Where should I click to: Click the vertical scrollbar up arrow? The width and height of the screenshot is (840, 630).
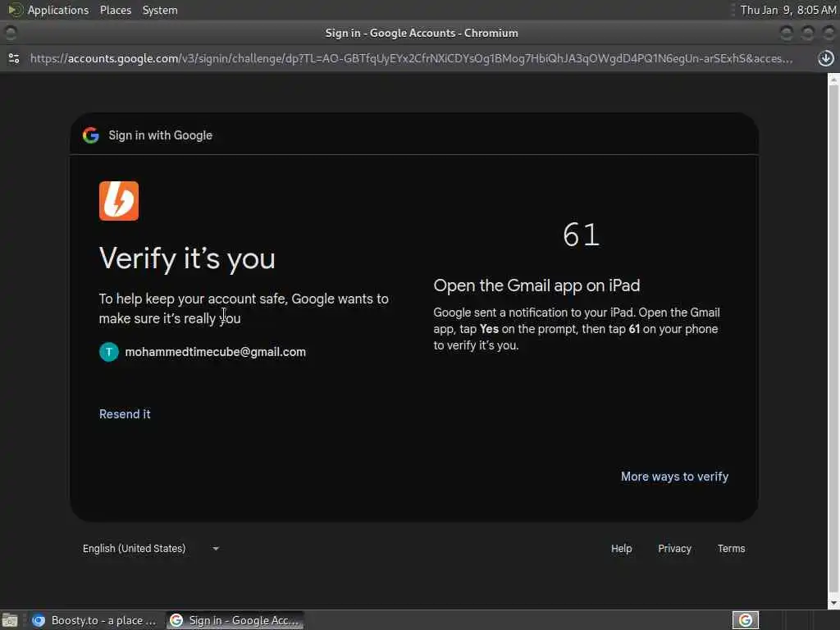coord(833,80)
